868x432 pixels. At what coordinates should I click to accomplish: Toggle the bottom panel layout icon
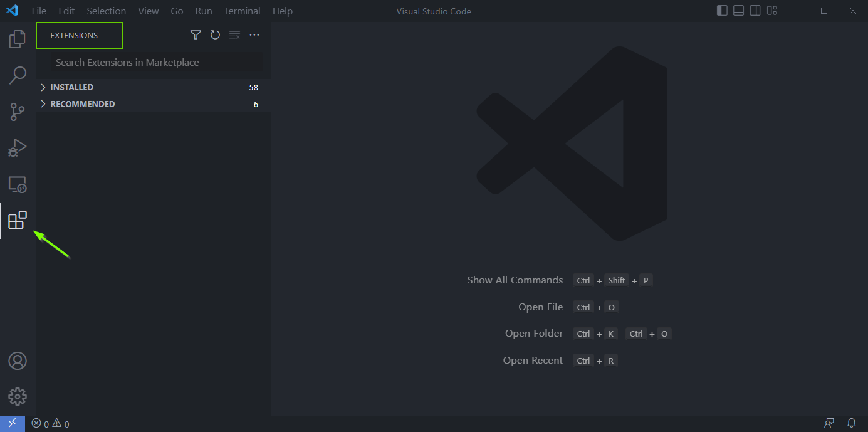pos(739,11)
